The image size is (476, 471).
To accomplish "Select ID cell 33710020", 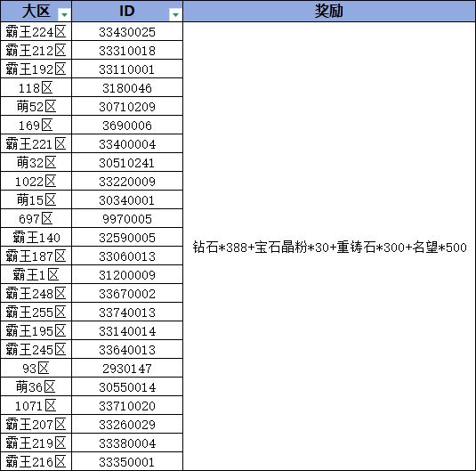I will click(127, 405).
